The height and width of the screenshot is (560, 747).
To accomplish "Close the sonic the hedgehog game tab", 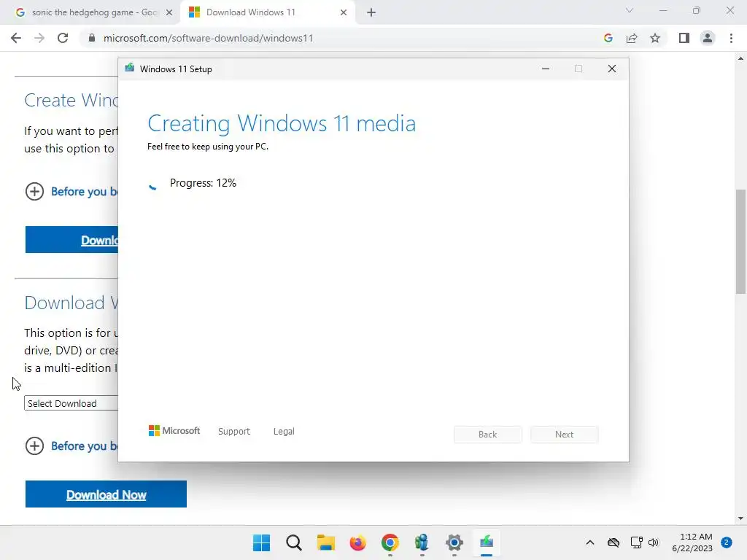I will coord(169,12).
